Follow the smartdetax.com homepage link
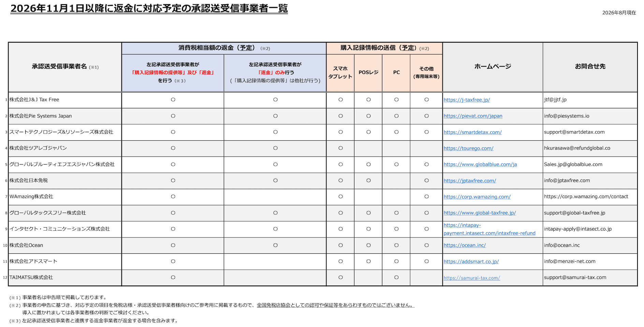The height and width of the screenshot is (327, 644). [x=472, y=132]
